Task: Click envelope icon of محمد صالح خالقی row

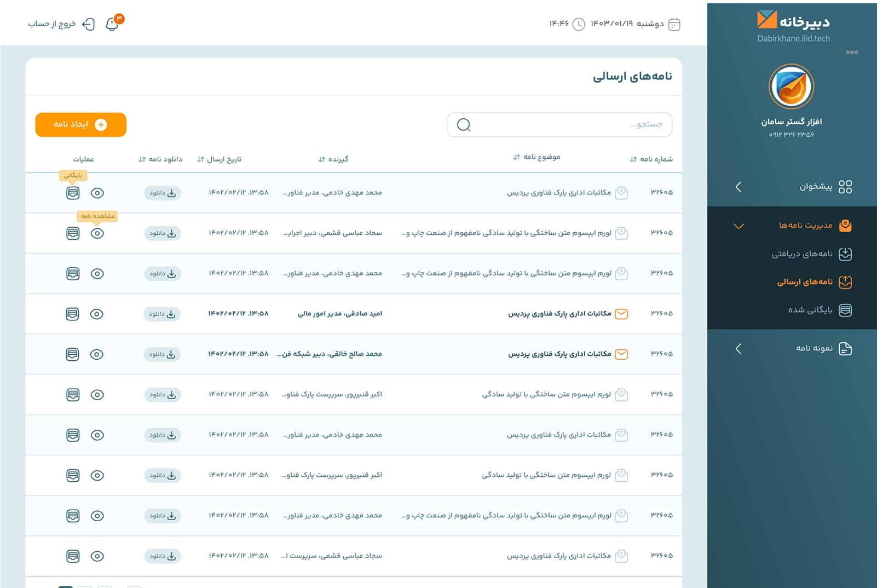Action: pos(621,354)
